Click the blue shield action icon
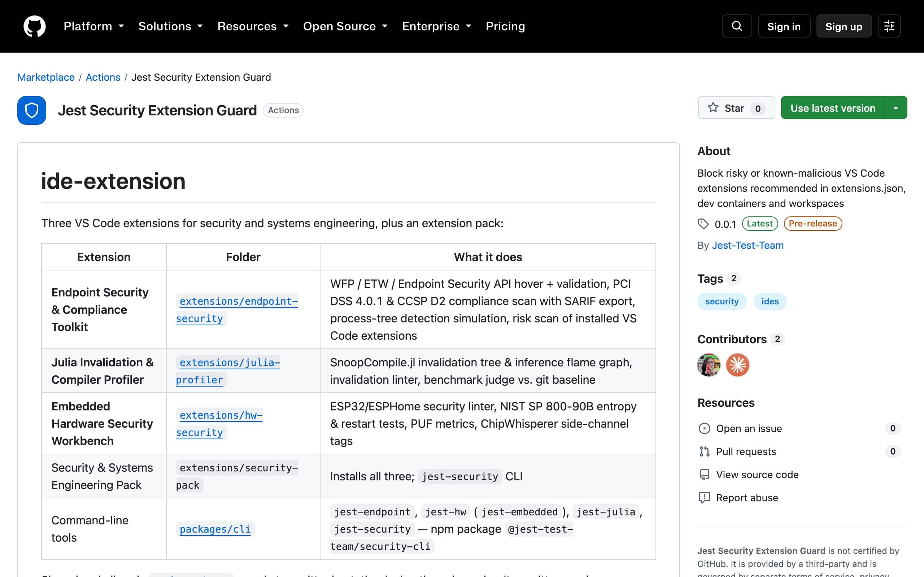 pyautogui.click(x=32, y=110)
